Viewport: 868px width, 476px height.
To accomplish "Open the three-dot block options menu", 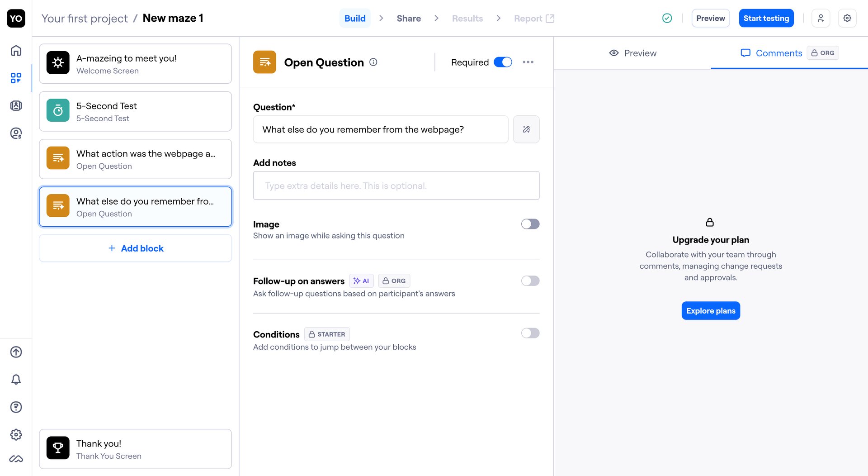I will [528, 62].
